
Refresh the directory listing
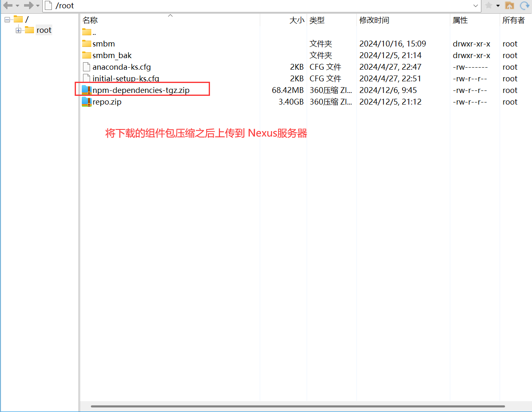pos(524,5)
